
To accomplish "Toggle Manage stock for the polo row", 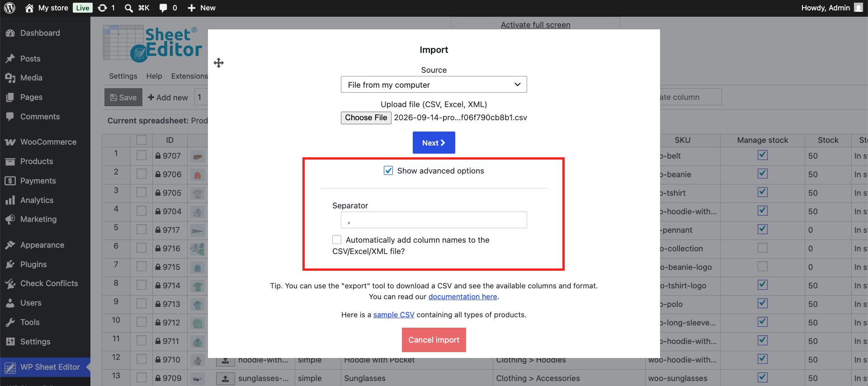I will pos(763,303).
